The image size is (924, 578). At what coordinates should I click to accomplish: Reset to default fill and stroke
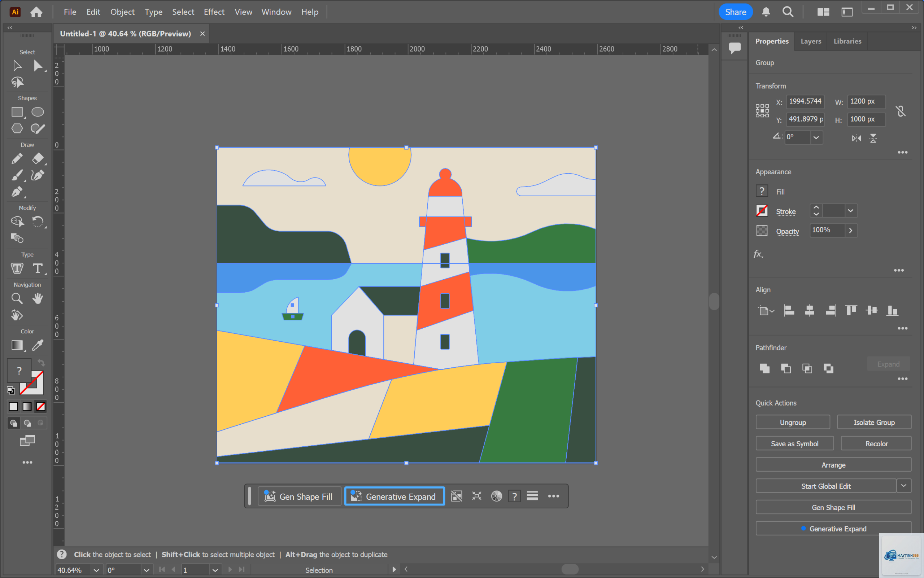(11, 390)
